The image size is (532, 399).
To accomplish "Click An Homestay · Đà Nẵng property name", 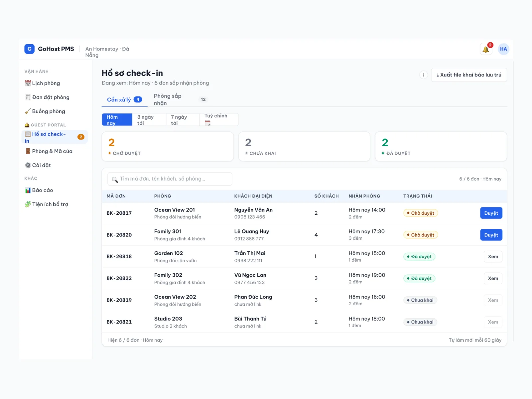I will pyautogui.click(x=107, y=52).
